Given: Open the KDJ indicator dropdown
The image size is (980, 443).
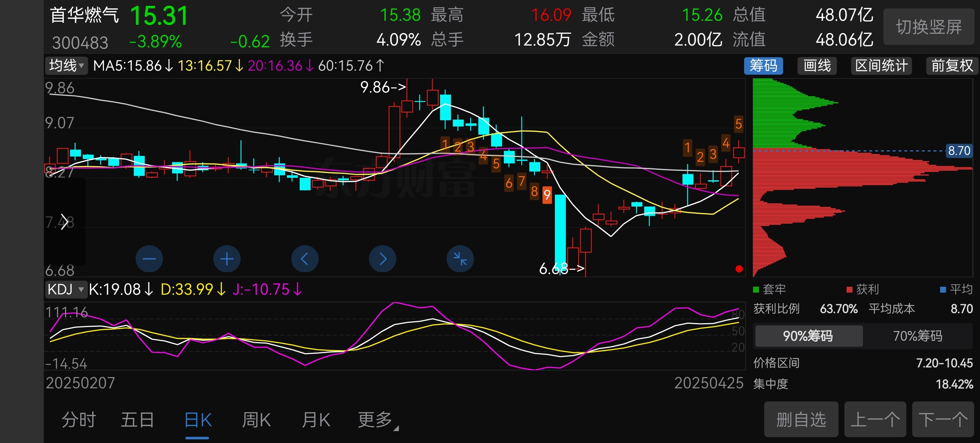Looking at the screenshot, I should click(x=66, y=289).
